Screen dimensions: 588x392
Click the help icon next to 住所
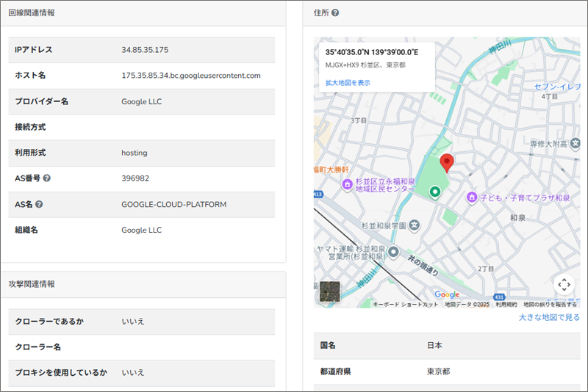[335, 13]
